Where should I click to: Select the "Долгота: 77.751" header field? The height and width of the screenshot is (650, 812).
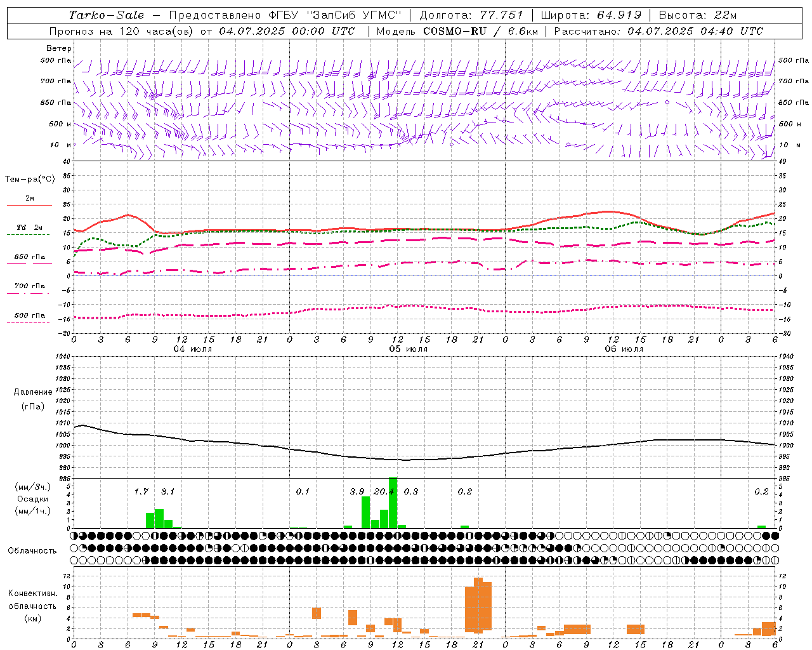471,15
